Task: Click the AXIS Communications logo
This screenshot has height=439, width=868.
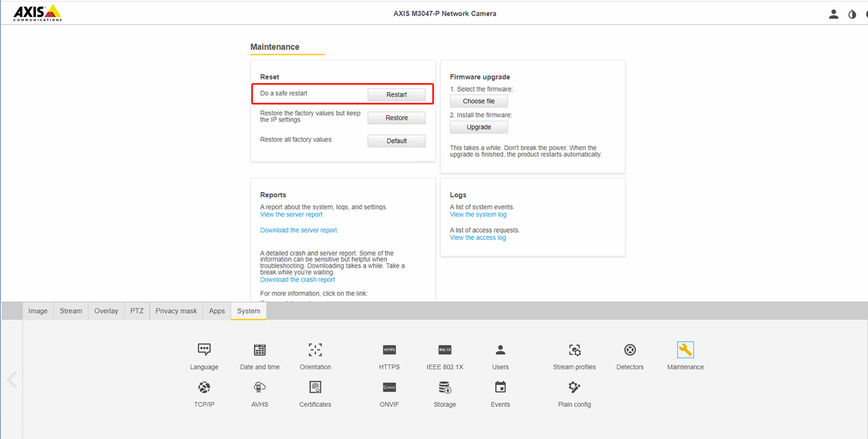Action: tap(38, 13)
